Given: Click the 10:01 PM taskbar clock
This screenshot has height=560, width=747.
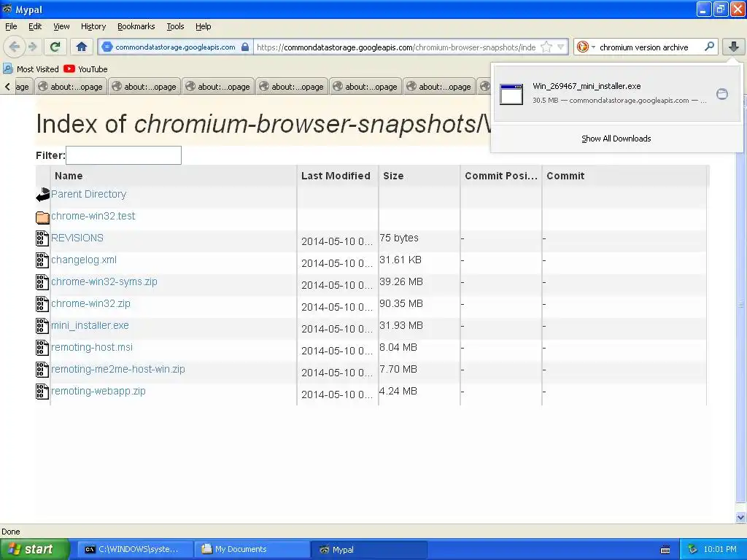Looking at the screenshot, I should point(720,549).
